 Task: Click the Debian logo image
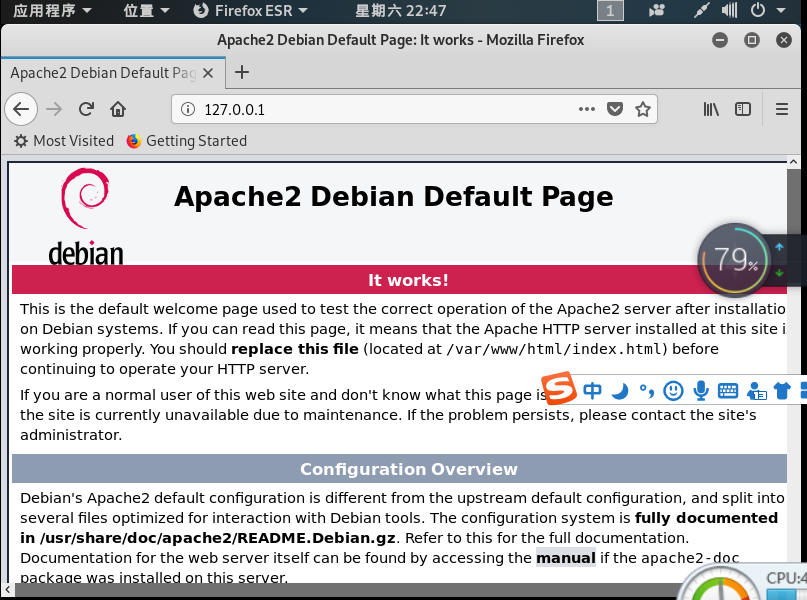tap(85, 216)
